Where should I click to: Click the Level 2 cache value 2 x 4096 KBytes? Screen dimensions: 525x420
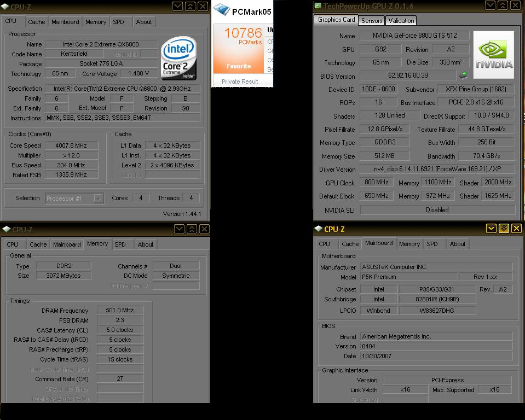click(172, 165)
